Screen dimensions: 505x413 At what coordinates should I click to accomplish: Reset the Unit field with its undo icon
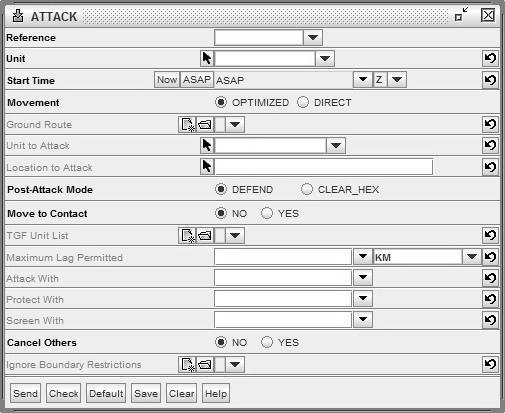pyautogui.click(x=490, y=58)
